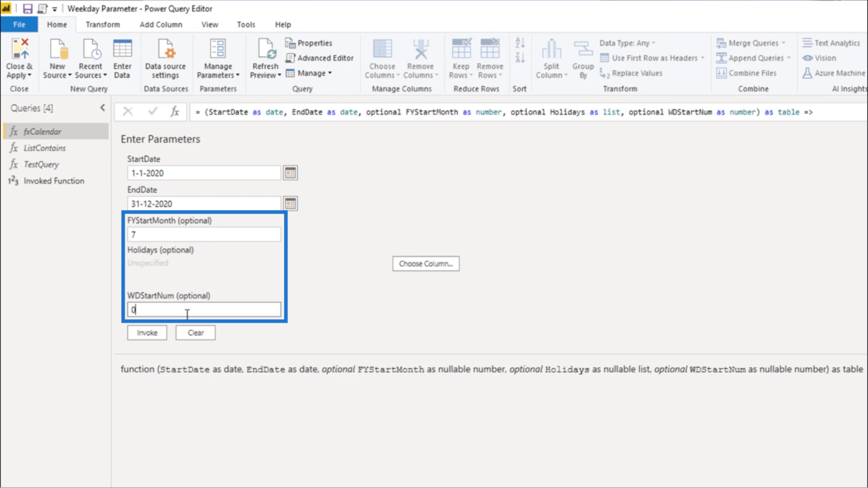Cancel formula edit with the X icon
This screenshot has height=488, width=868.
coord(128,112)
